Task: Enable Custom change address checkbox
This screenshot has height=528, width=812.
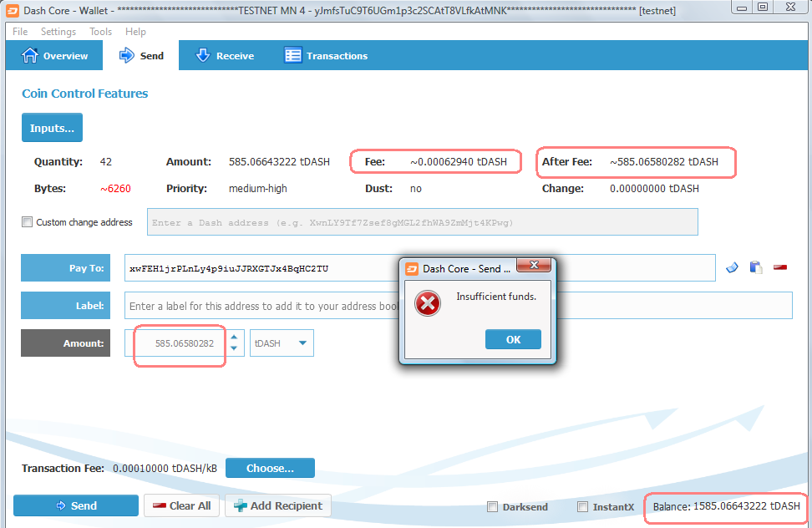Action: [27, 222]
